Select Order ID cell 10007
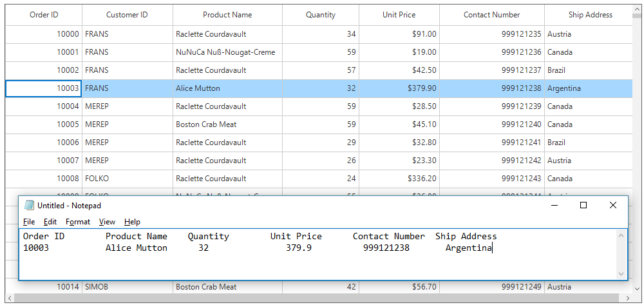The image size is (644, 305). (x=44, y=161)
